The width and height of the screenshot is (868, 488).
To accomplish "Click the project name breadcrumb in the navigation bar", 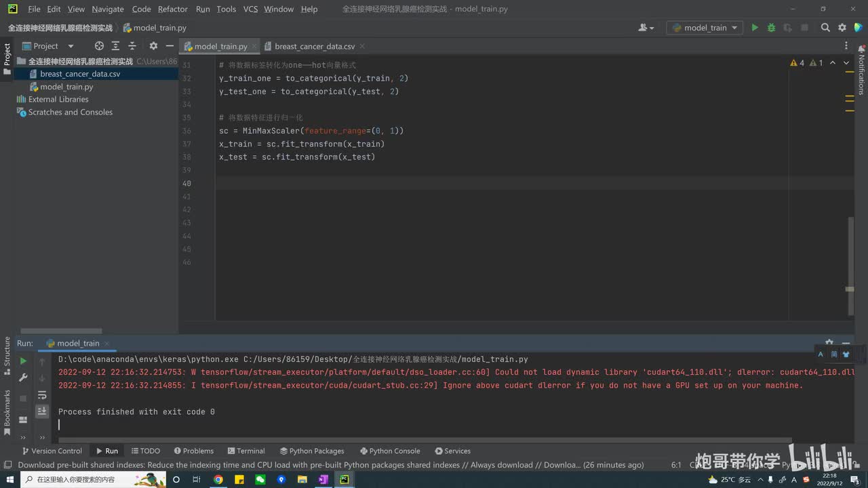I will point(60,28).
